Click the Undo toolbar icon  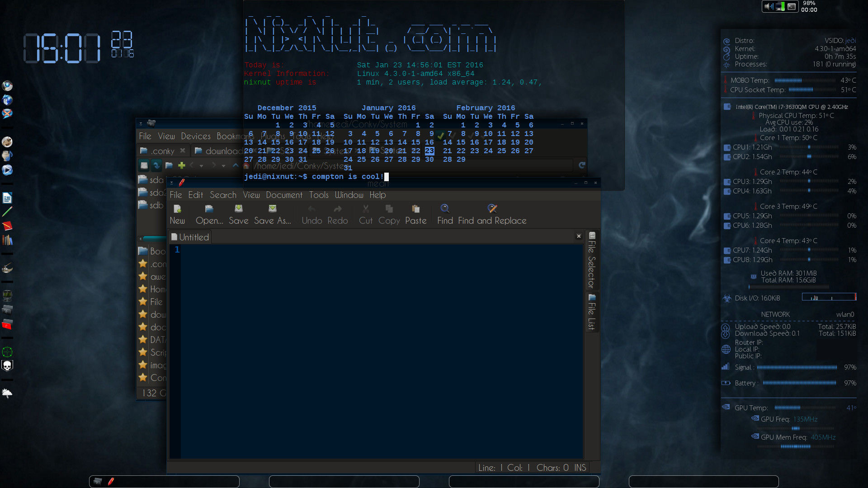click(x=311, y=209)
